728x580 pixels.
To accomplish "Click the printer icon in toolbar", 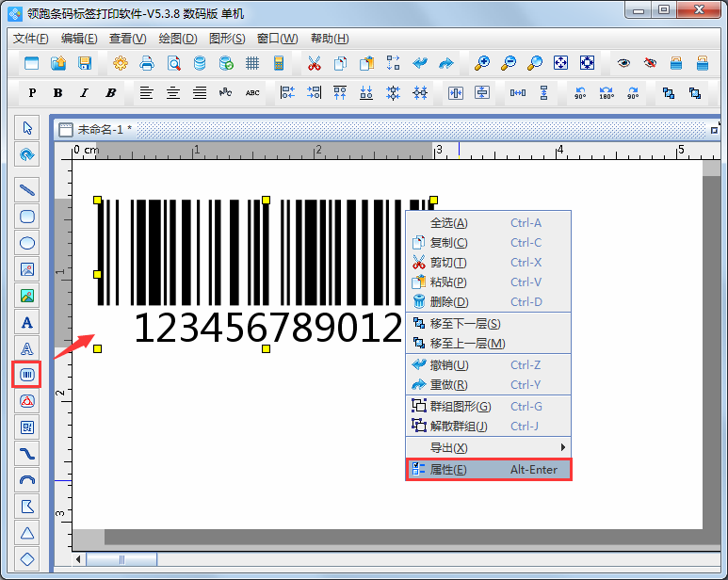I will 147,63.
